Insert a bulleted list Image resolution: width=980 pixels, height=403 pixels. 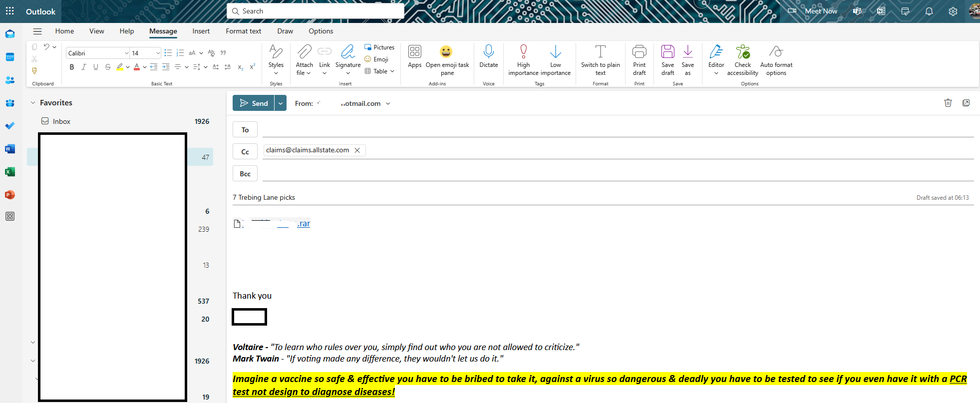[168, 53]
